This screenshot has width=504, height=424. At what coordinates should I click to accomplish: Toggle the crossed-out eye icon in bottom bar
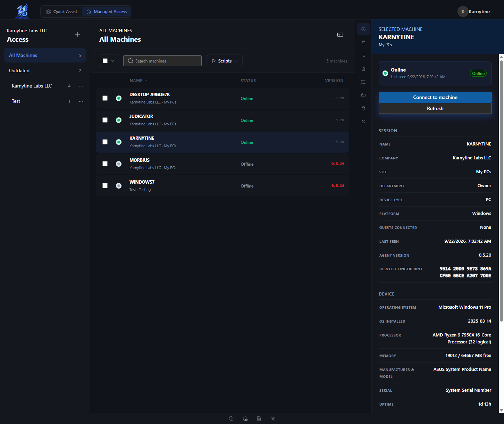[x=273, y=419]
